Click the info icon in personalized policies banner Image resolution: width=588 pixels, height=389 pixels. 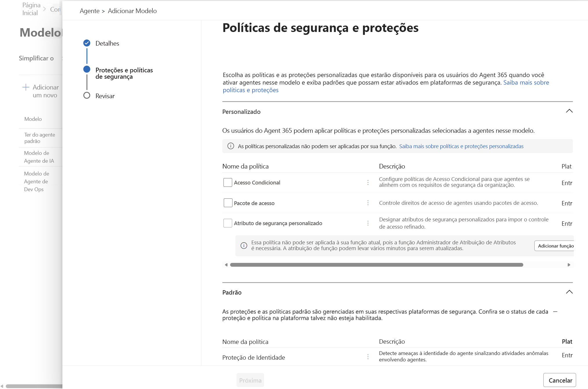click(231, 146)
